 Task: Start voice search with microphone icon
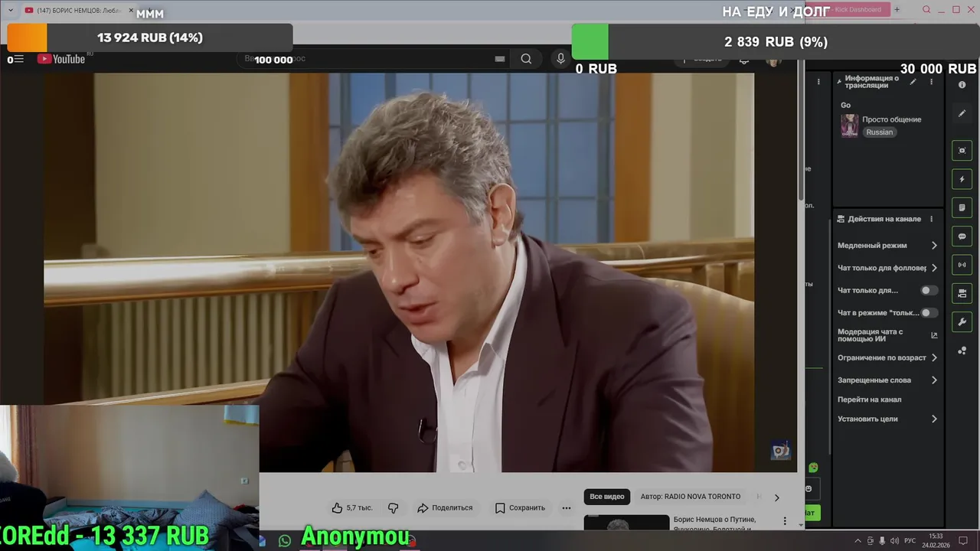[560, 59]
